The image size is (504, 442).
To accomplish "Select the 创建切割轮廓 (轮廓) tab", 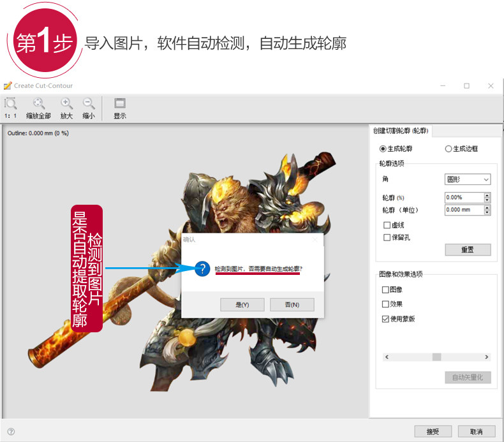I will (x=401, y=131).
